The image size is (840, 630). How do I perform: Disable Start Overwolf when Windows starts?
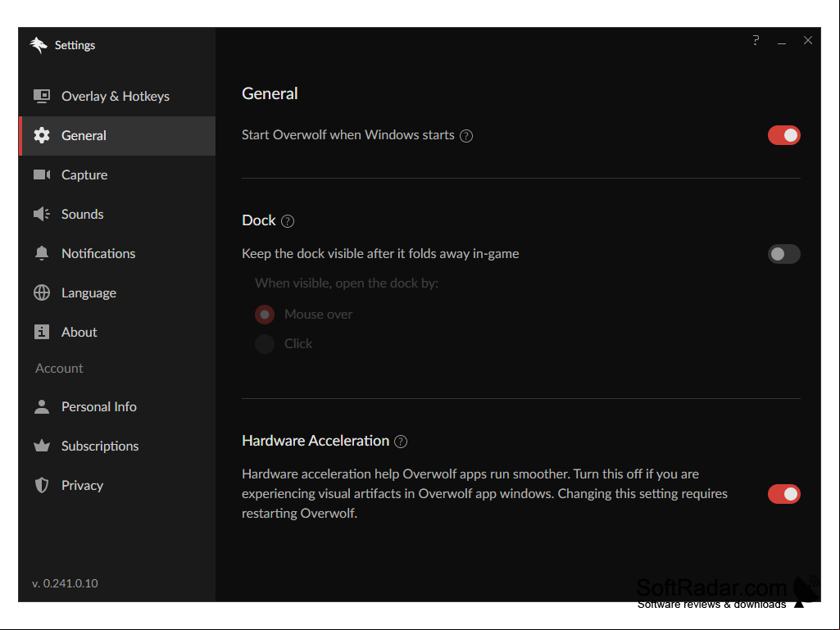(783, 135)
